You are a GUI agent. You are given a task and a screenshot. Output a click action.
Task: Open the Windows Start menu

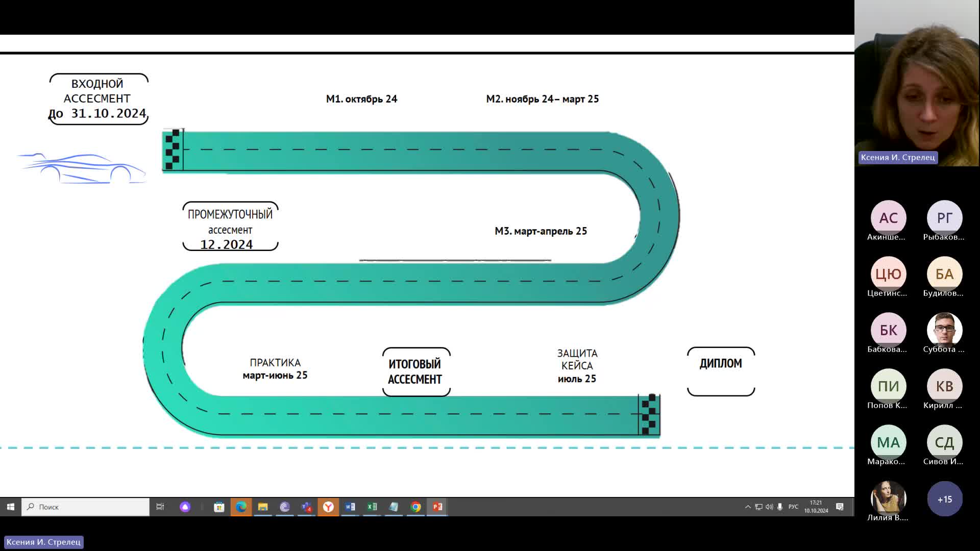[10, 507]
